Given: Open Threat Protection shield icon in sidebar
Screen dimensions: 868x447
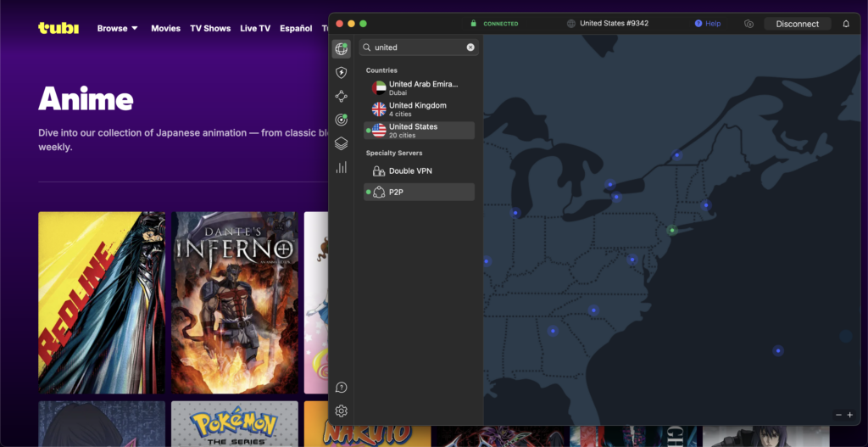Looking at the screenshot, I should (341, 73).
